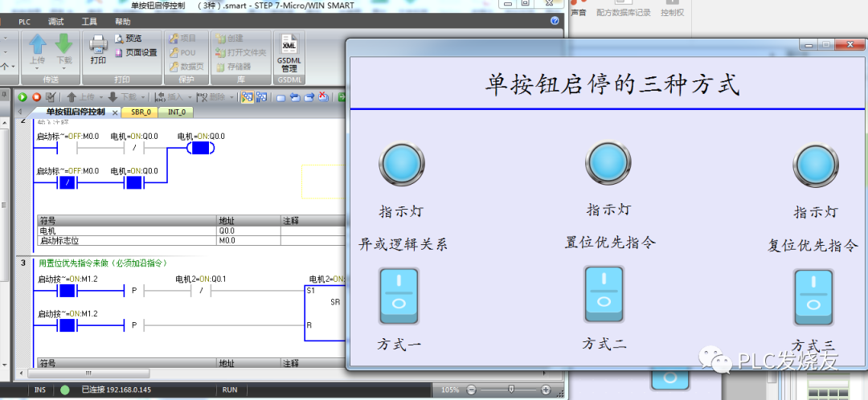Select address cell M0.0 in symbol table
868x400 pixels.
pyautogui.click(x=249, y=241)
